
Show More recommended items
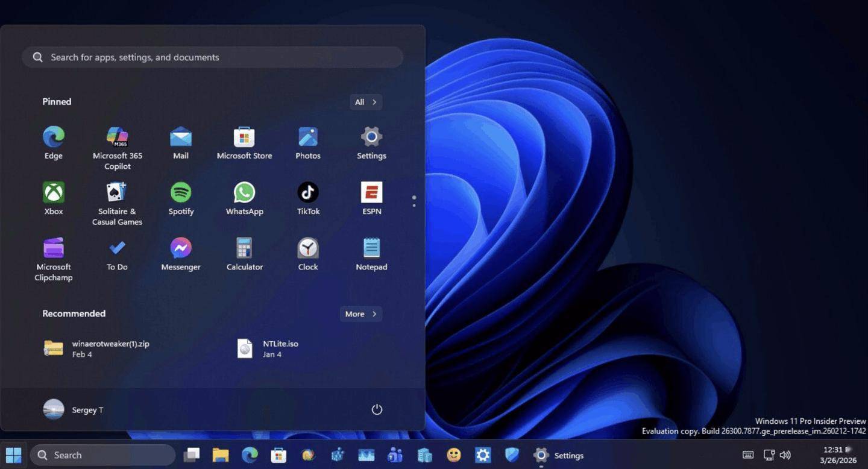point(360,314)
